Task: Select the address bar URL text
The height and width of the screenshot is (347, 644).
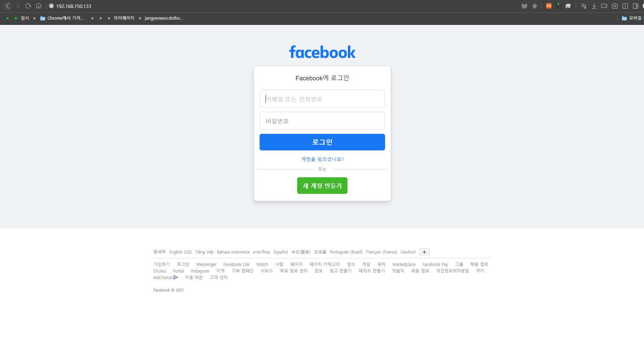Action: tap(74, 6)
